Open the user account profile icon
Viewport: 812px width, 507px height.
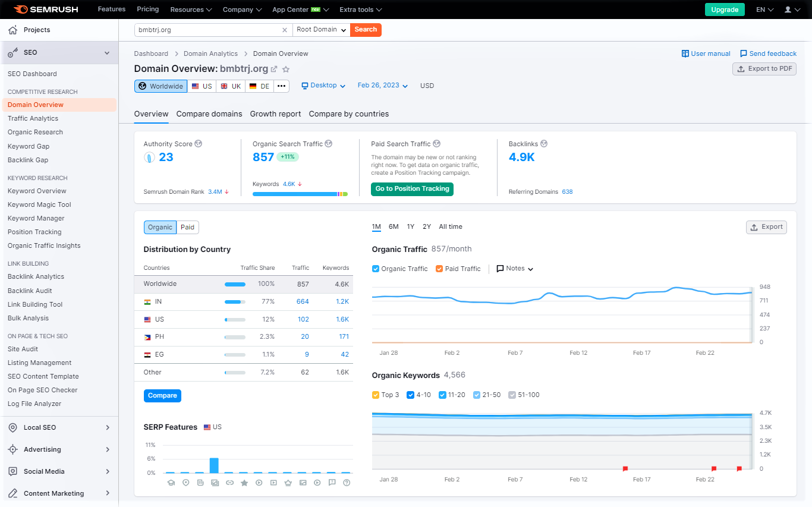point(788,10)
